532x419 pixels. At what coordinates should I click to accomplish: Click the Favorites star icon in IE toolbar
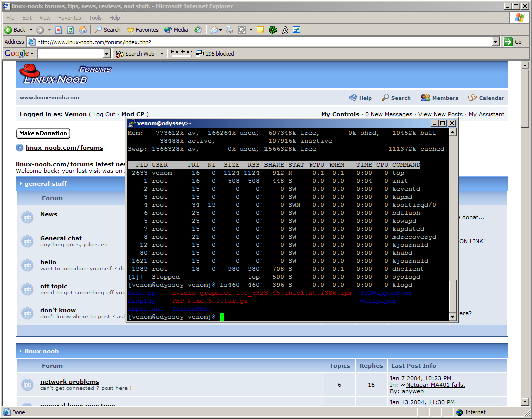pyautogui.click(x=130, y=30)
